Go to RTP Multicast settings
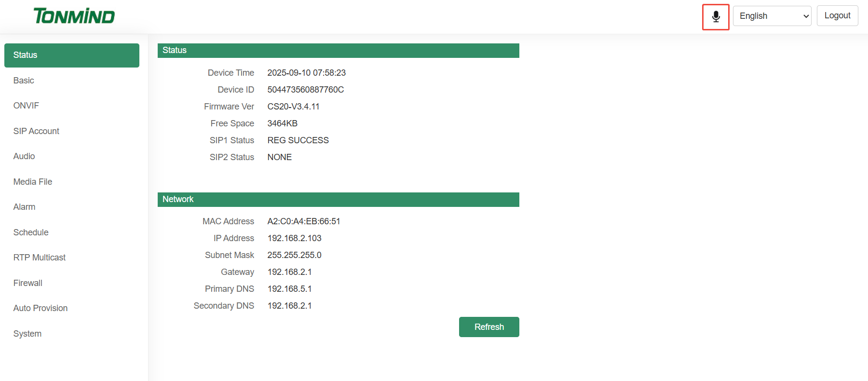Image resolution: width=868 pixels, height=381 pixels. [40, 258]
